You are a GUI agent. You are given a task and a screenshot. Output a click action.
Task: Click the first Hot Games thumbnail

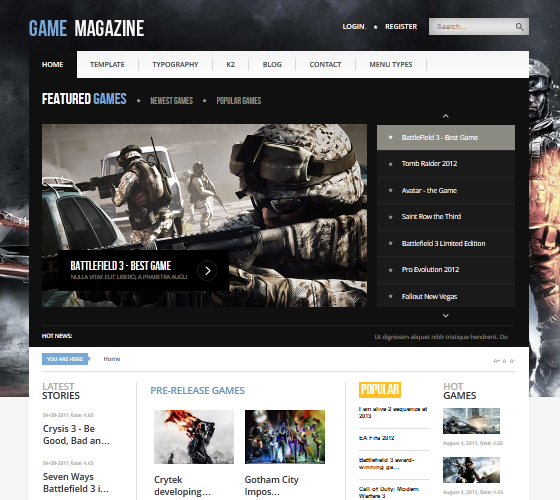coord(471,421)
